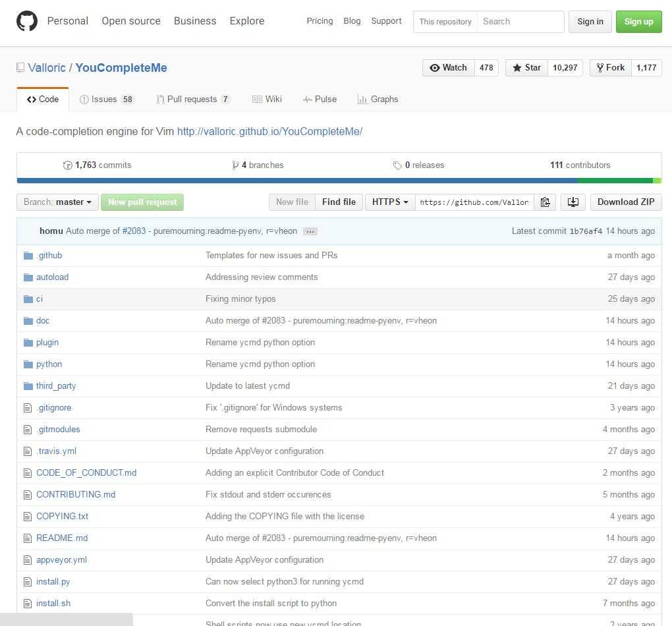The width and height of the screenshot is (672, 626).
Task: Open the Pricing link
Action: click(320, 21)
